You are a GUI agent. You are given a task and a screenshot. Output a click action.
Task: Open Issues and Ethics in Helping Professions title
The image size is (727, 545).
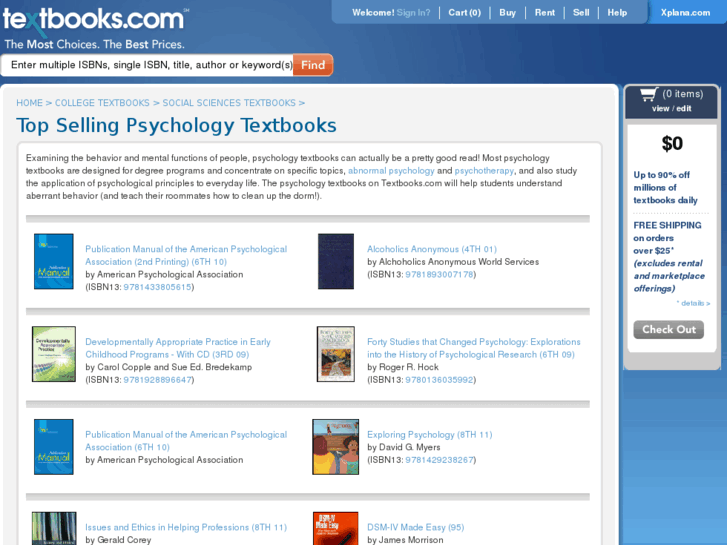point(186,527)
